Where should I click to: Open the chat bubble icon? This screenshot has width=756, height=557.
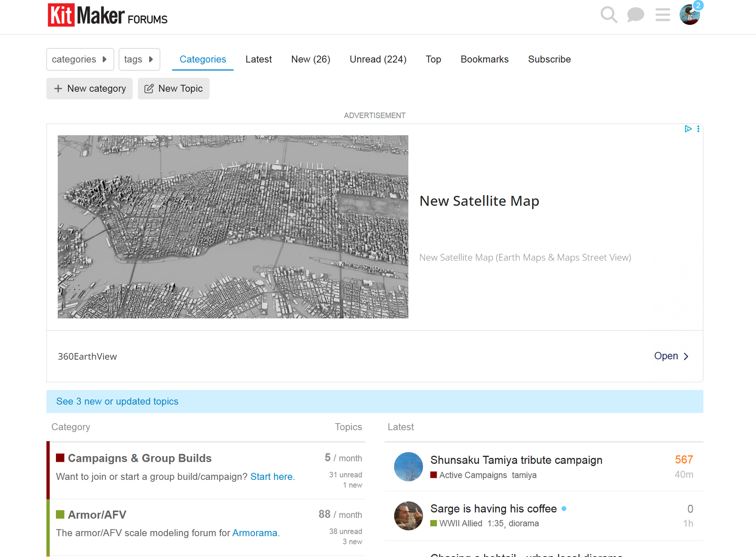coord(635,15)
